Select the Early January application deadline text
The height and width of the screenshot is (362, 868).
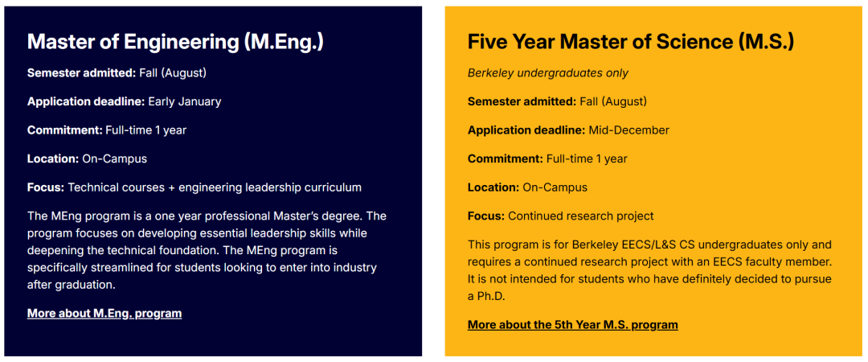[x=185, y=101]
